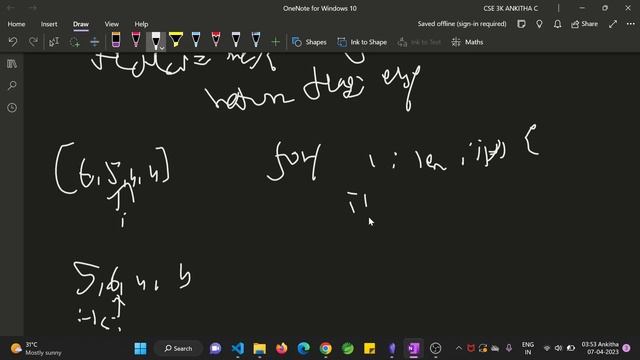Open the ENG IN language switcher
This screenshot has width=640, height=360.
528,348
